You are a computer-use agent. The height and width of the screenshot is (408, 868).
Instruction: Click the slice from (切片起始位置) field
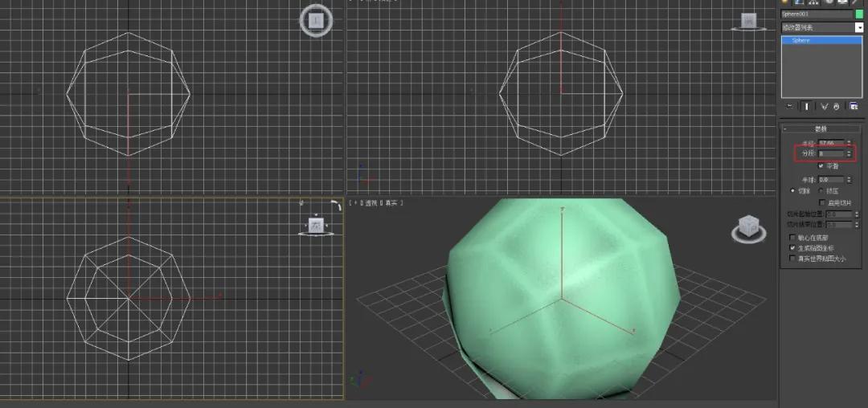tap(838, 214)
